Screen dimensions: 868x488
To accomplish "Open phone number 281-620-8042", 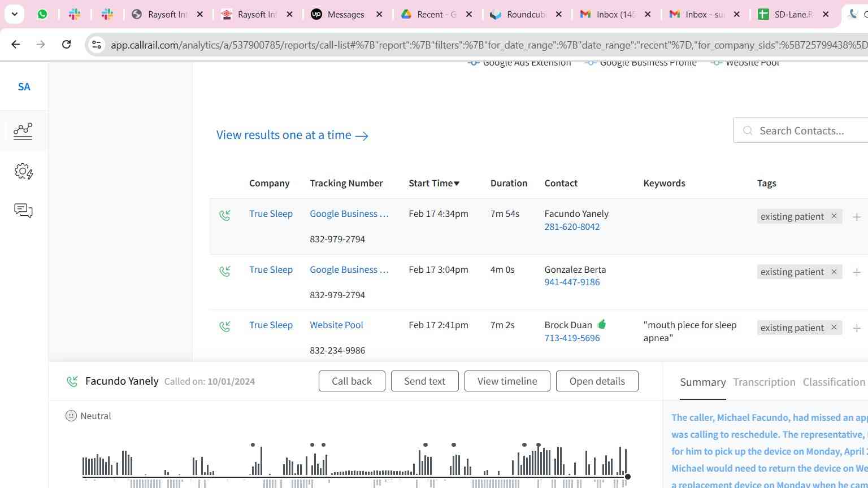I will click(572, 226).
